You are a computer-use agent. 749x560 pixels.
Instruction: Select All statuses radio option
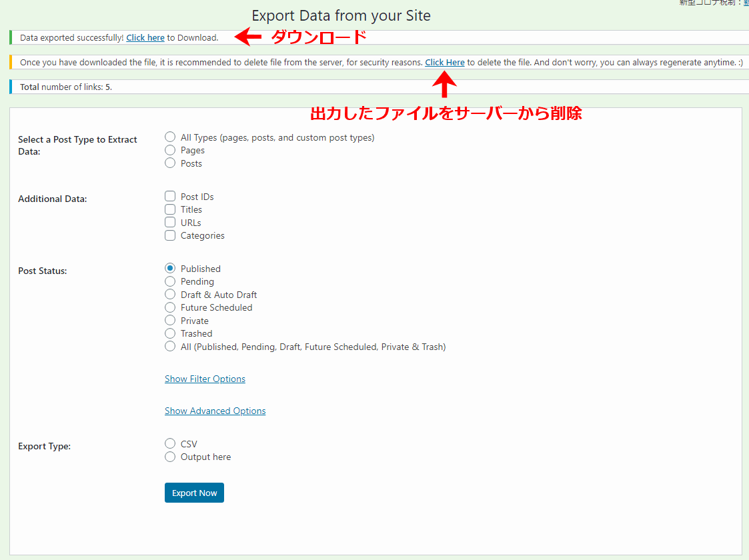point(170,346)
